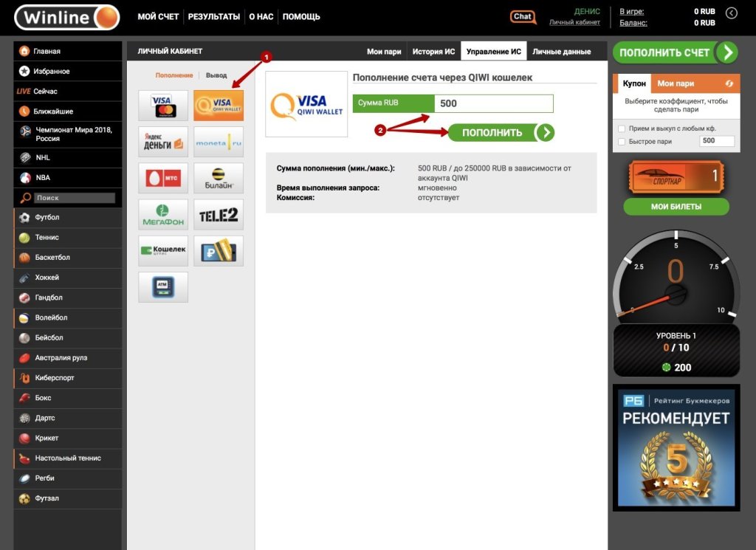
Task: Click the green ПОПОЛНИТЬ button
Action: 501,133
